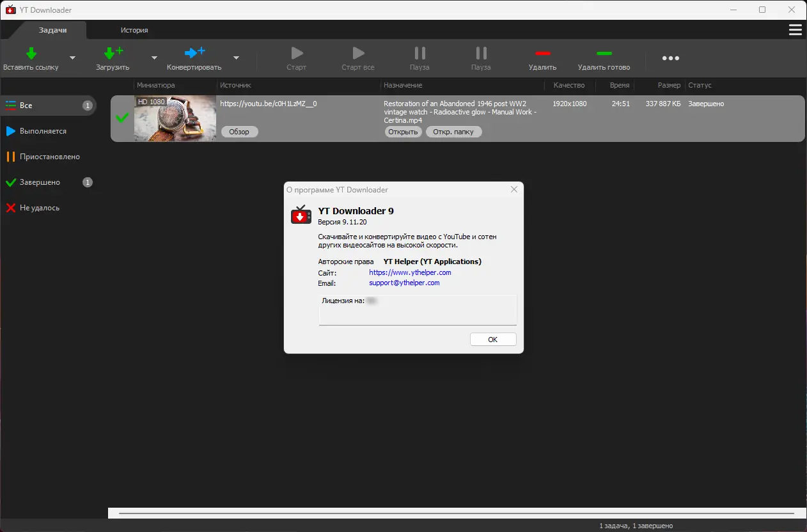The height and width of the screenshot is (532, 807).
Task: Maximize the YT Downloader window
Action: click(x=762, y=10)
